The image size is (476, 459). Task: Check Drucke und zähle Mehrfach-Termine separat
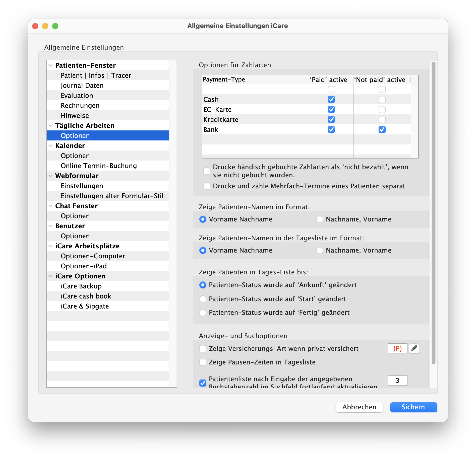[207, 186]
